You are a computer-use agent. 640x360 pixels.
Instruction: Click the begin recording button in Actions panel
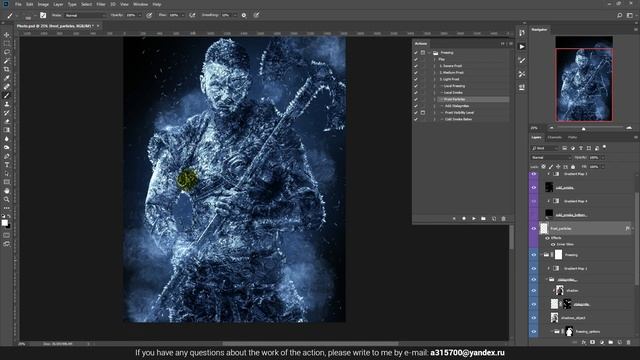click(x=464, y=219)
